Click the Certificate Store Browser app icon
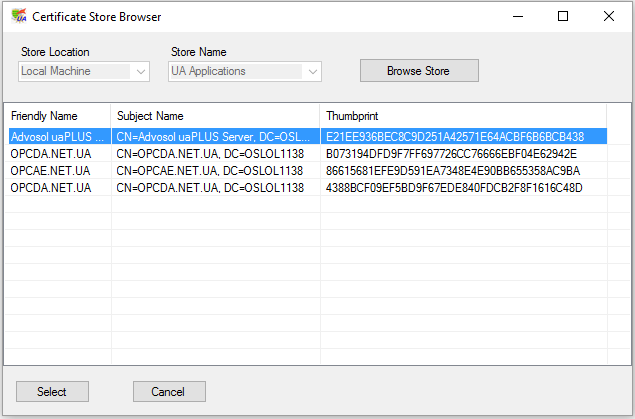 click(19, 16)
